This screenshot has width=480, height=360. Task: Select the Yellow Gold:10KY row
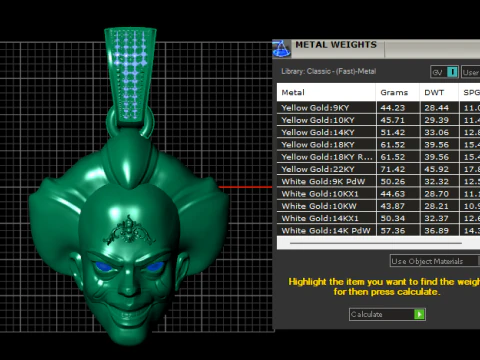coord(378,120)
